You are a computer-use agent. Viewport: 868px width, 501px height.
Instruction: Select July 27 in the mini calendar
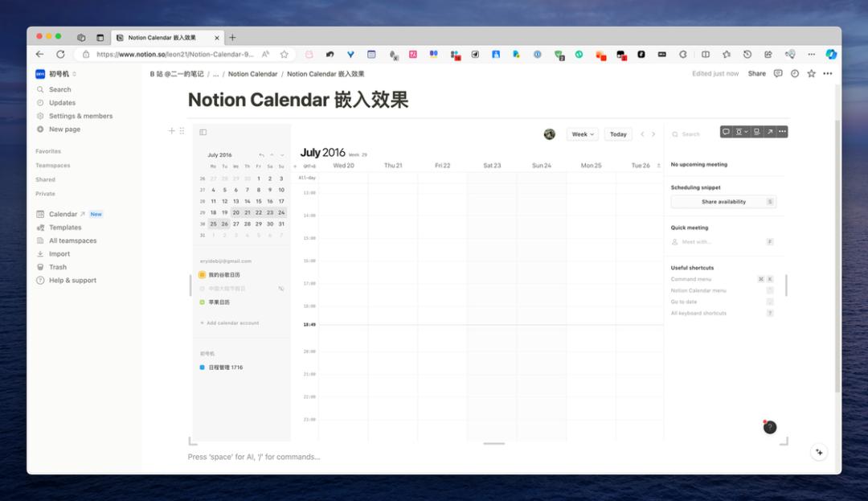point(235,224)
